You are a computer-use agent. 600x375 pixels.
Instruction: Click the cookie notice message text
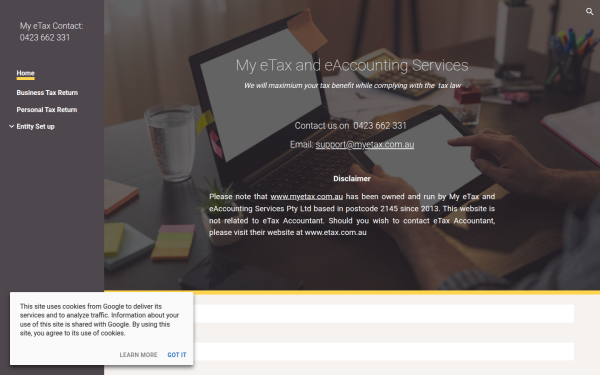point(99,320)
